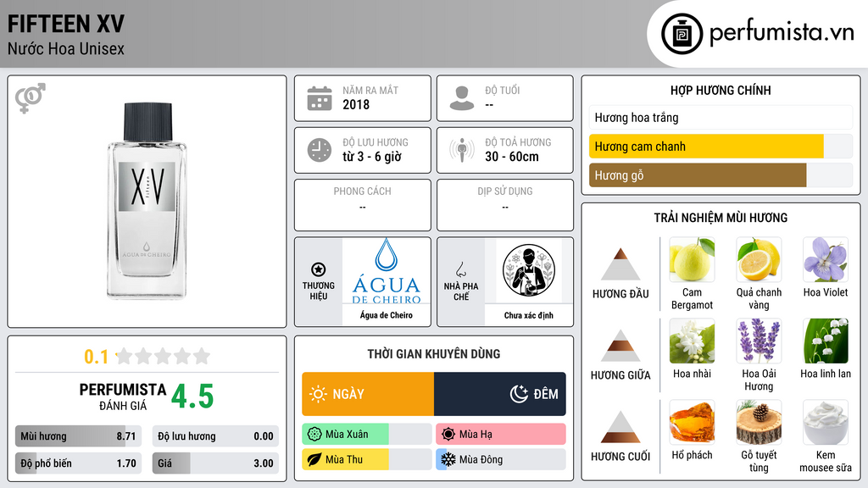Click the Hương cuối pyramid icon

pos(620,427)
